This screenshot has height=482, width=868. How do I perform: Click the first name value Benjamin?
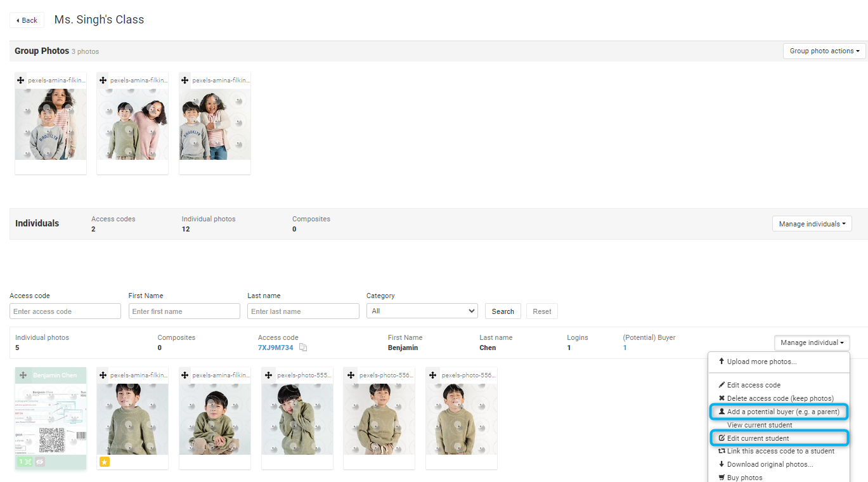(x=403, y=348)
